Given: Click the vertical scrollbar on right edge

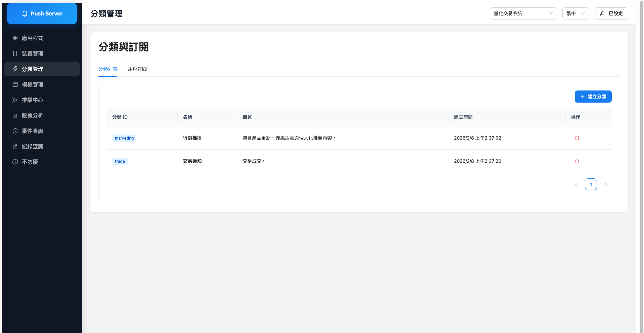Looking at the screenshot, I should (641, 166).
